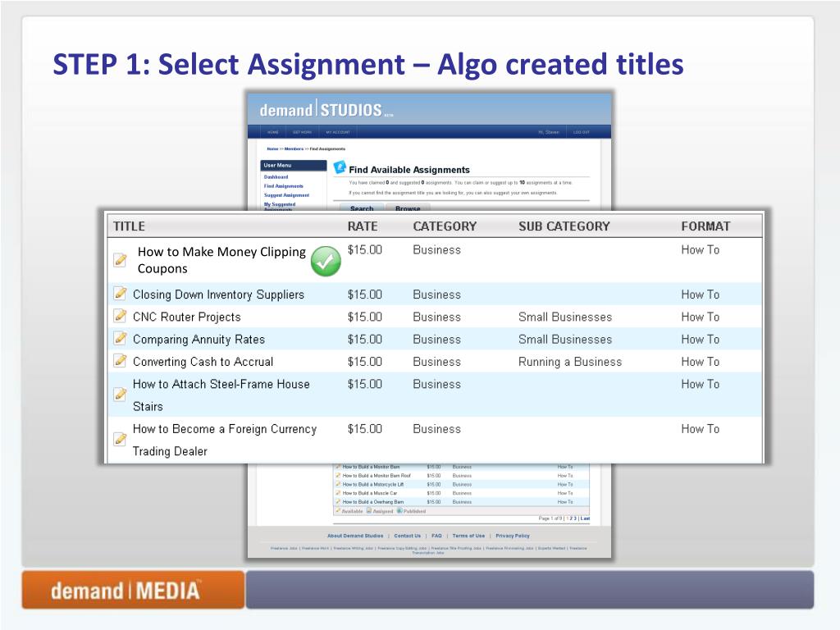
Task: Sort table by SUB CATEGORY column header
Action: 564,226
